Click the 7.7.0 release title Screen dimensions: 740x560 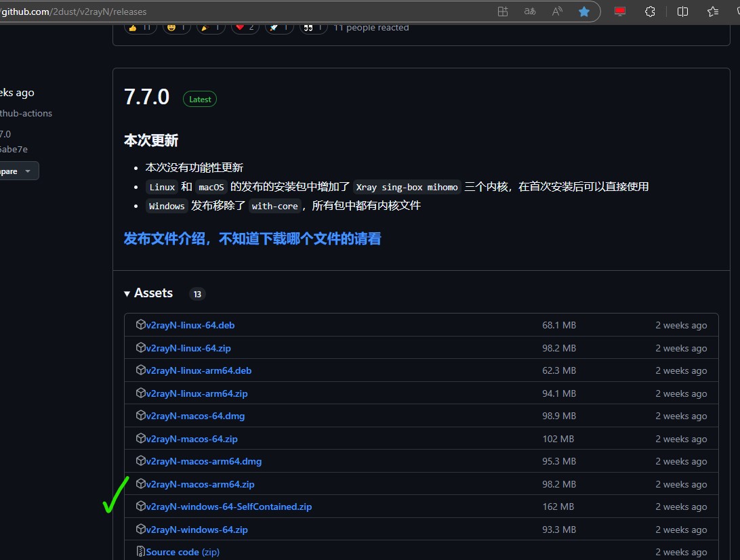(146, 97)
